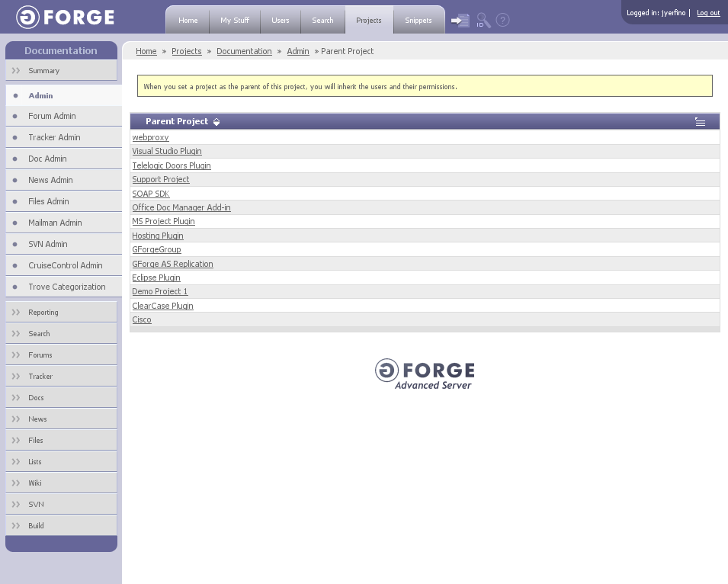Choose Eclipse Plugin as parent project
Screen dimensions: 728x584
pos(156,278)
